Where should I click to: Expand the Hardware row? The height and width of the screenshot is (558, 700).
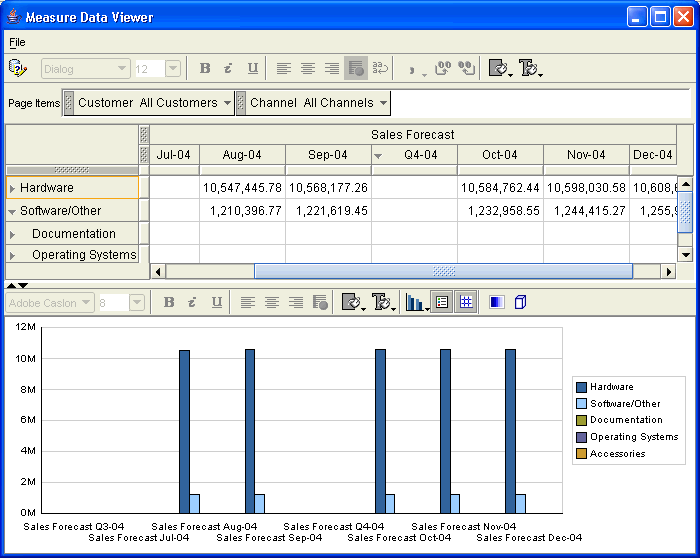pos(12,188)
